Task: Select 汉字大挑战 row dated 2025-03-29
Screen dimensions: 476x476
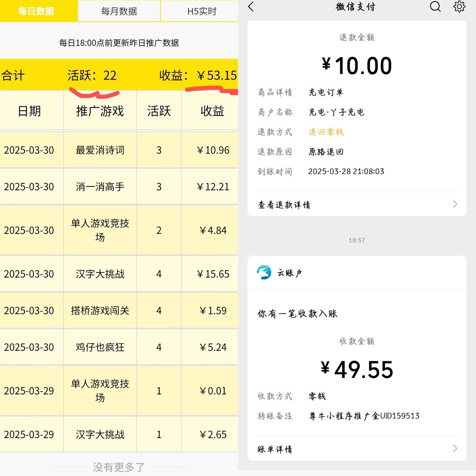Action: tap(119, 434)
